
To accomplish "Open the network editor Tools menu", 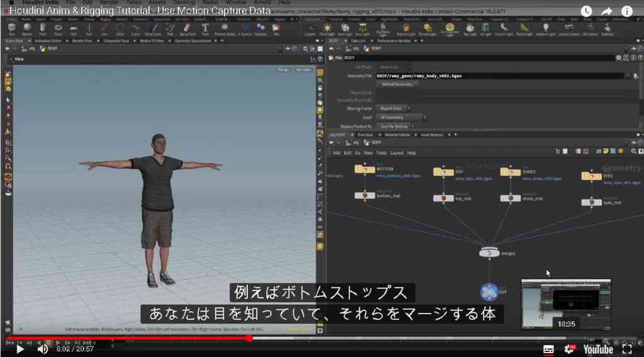I will pyautogui.click(x=382, y=153).
